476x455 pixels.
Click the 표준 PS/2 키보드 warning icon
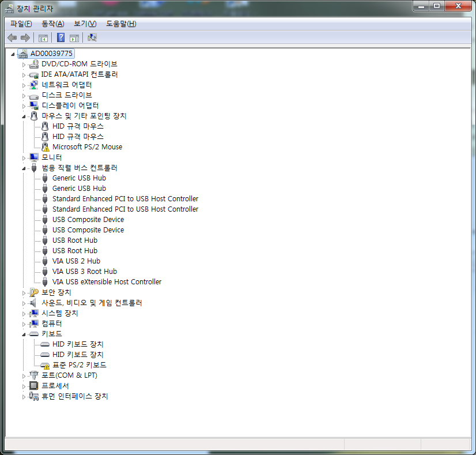pos(45,365)
